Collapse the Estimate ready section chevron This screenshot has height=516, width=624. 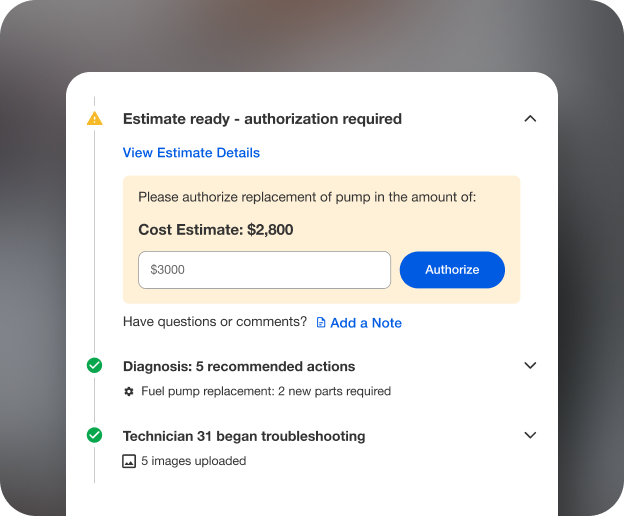[x=530, y=119]
